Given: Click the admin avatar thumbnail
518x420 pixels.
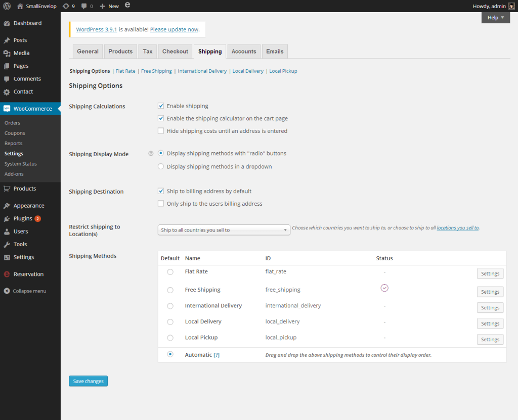Looking at the screenshot, I should (511, 6).
